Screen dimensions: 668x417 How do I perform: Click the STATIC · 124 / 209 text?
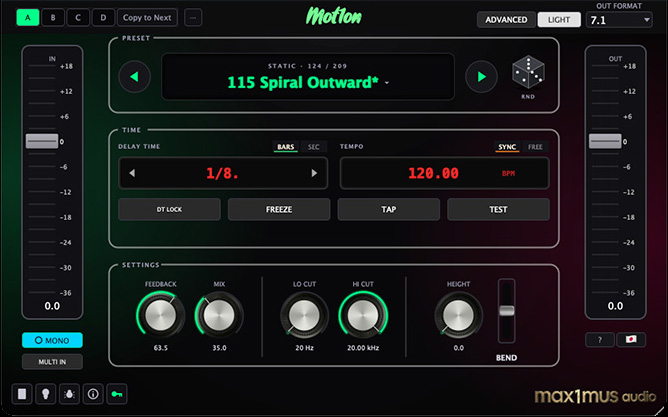308,66
